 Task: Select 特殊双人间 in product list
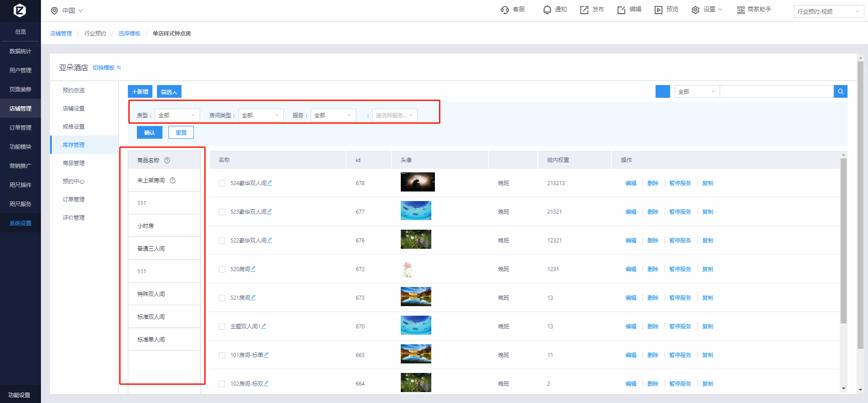pyautogui.click(x=164, y=294)
